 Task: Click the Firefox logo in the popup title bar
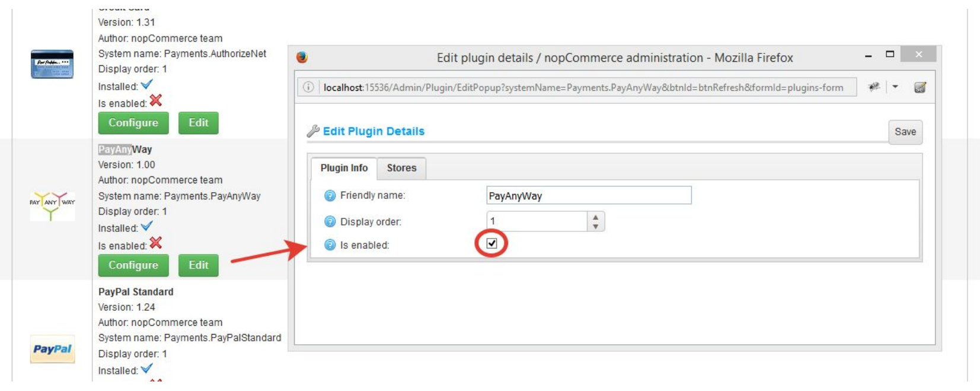(x=302, y=57)
